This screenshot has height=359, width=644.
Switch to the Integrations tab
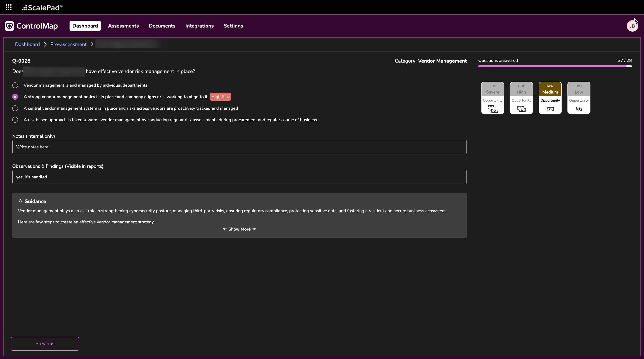(199, 26)
